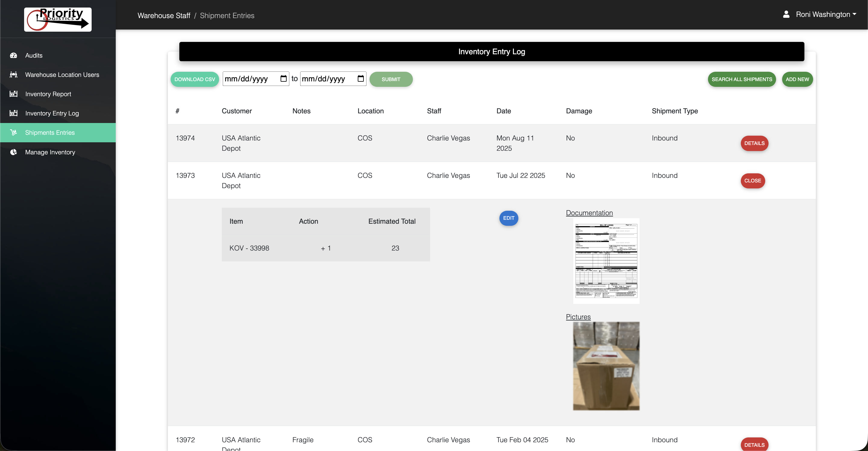Click the Inventory Report sidebar icon
This screenshot has width=868, height=451.
tap(14, 94)
